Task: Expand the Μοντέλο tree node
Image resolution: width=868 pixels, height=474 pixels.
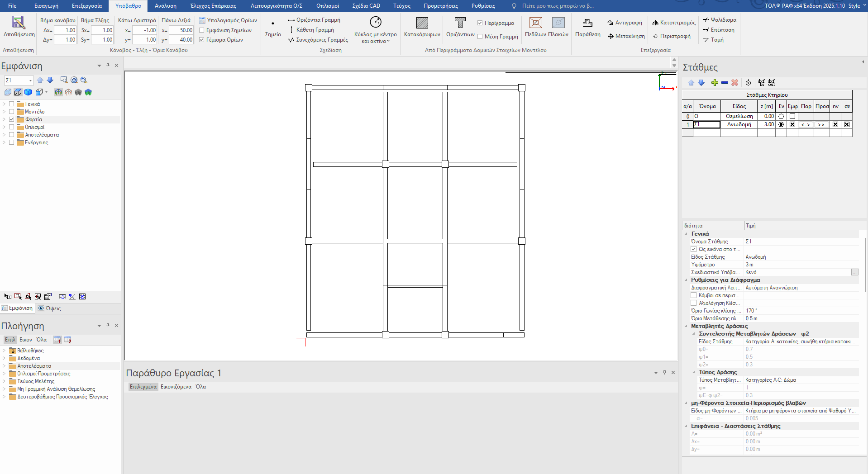Action: coord(4,112)
